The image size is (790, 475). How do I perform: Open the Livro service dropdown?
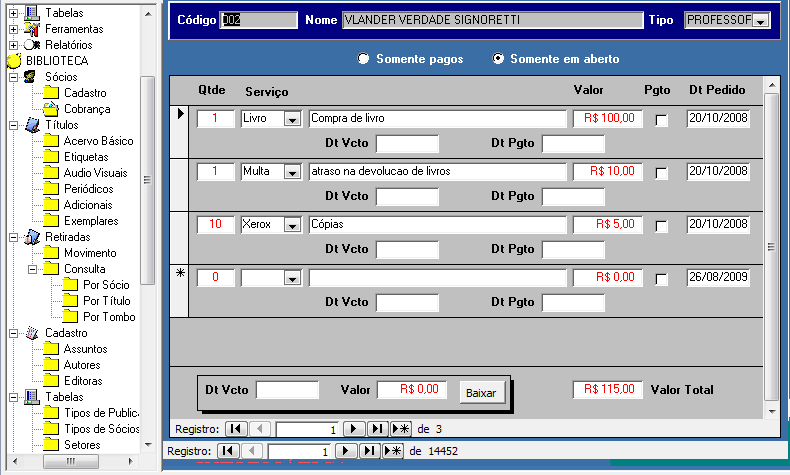click(292, 119)
